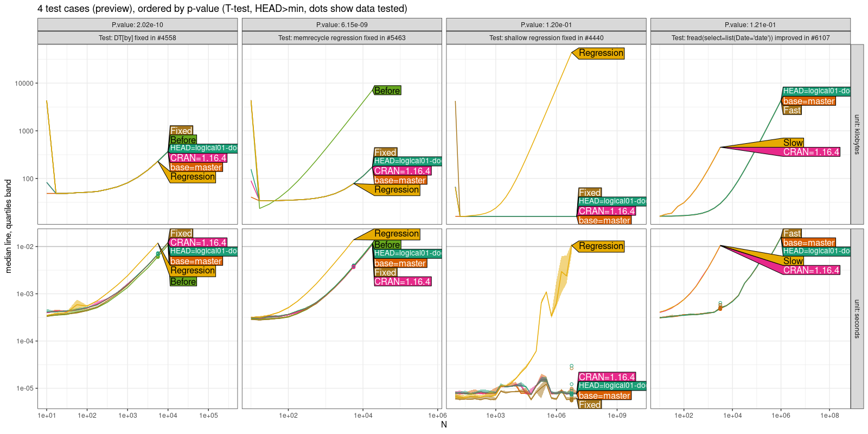Click 'CRAN=1.16.4' label in fread seconds panel

click(x=811, y=270)
